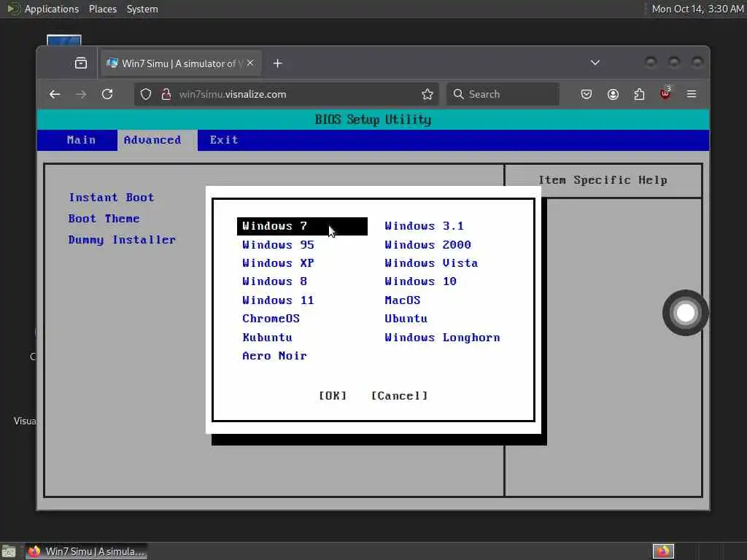Choose Windows XP theme
This screenshot has height=560, width=747.
278,262
